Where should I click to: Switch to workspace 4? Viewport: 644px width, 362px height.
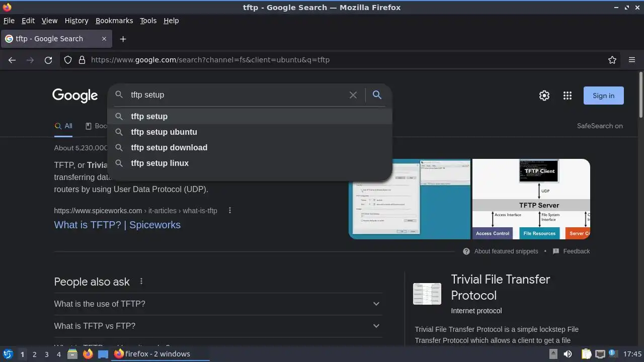(x=58, y=354)
